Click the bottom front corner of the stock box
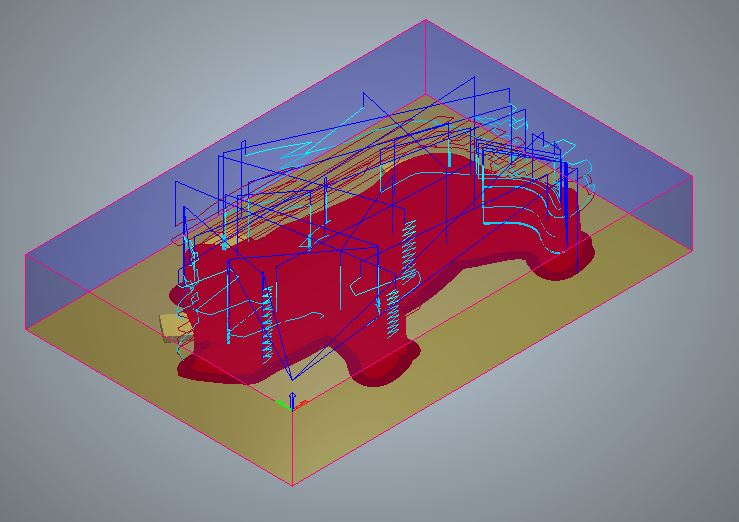Screen dimensions: 739x522 292,485
